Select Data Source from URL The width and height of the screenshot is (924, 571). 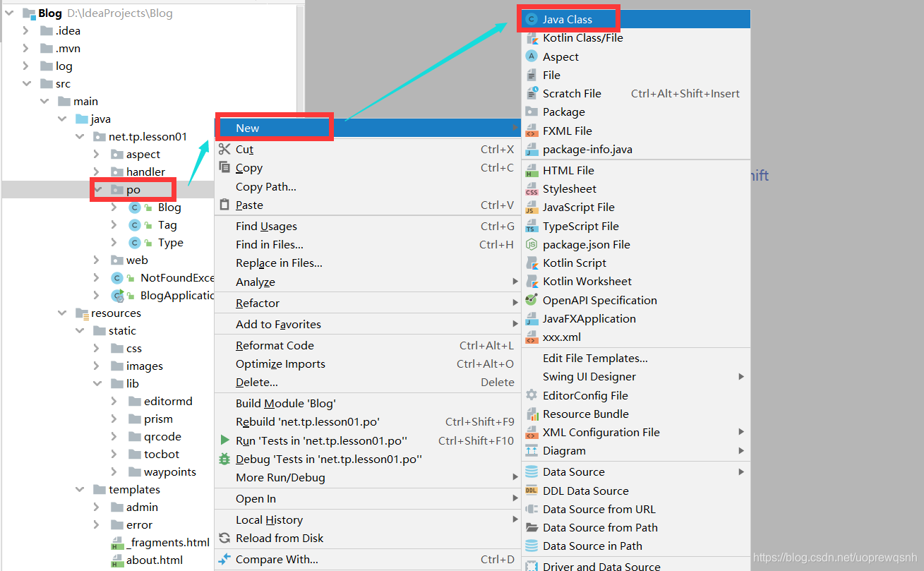point(636,509)
